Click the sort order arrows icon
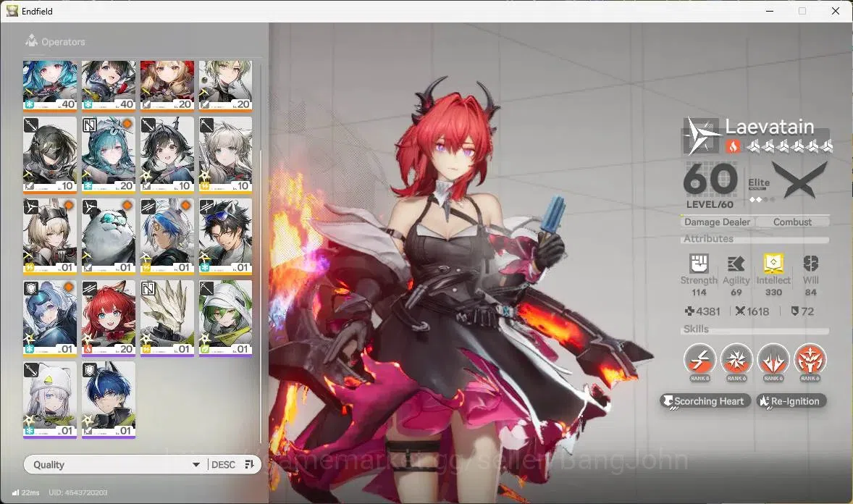 pyautogui.click(x=250, y=464)
